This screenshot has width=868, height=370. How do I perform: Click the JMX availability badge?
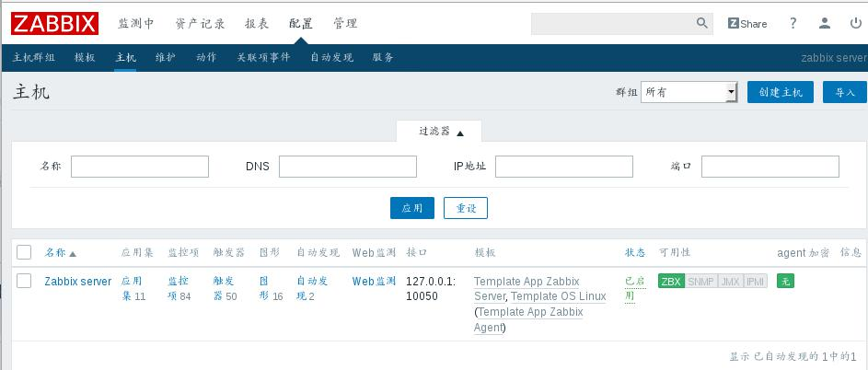pyautogui.click(x=730, y=281)
